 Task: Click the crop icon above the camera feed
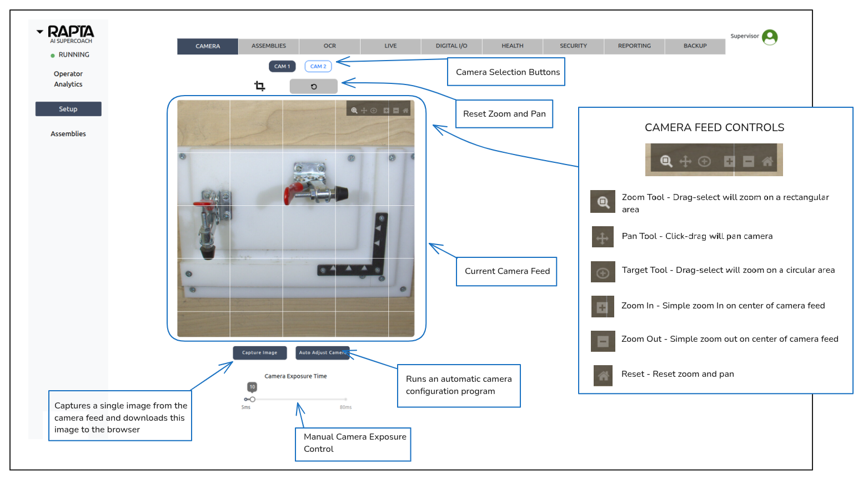(x=259, y=86)
